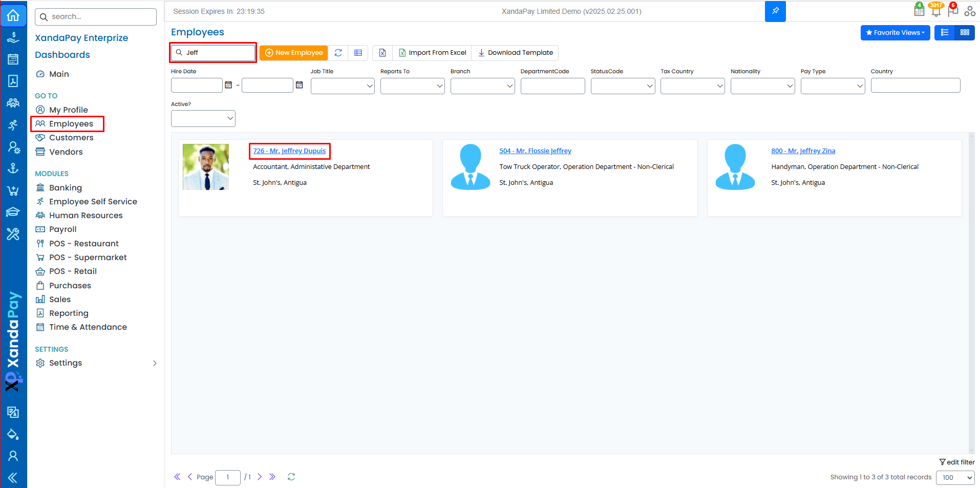980x488 pixels.
Task: Open the StatusCode filter dropdown
Action: pos(623,86)
